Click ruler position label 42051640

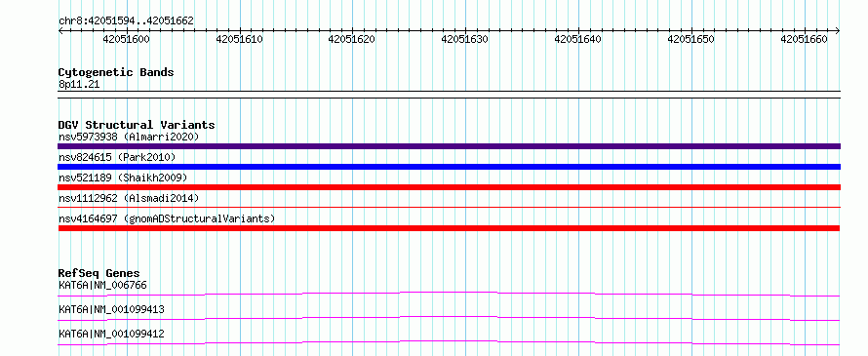(x=577, y=39)
